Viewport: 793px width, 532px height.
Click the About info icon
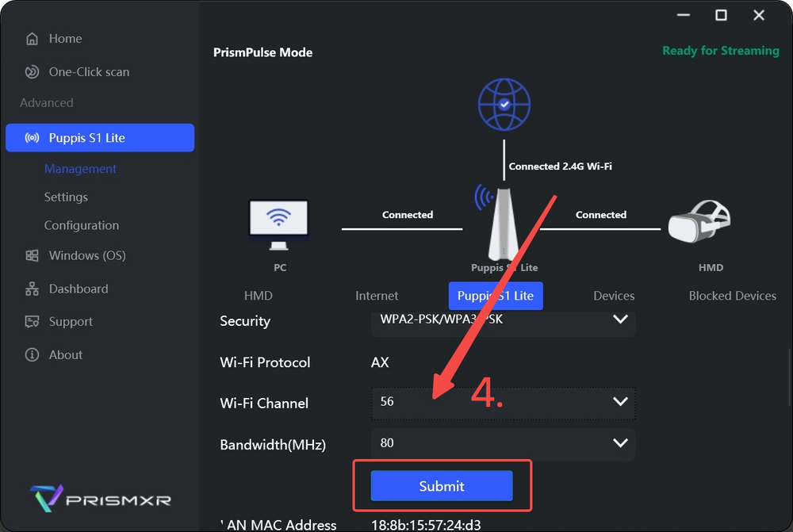coord(32,355)
